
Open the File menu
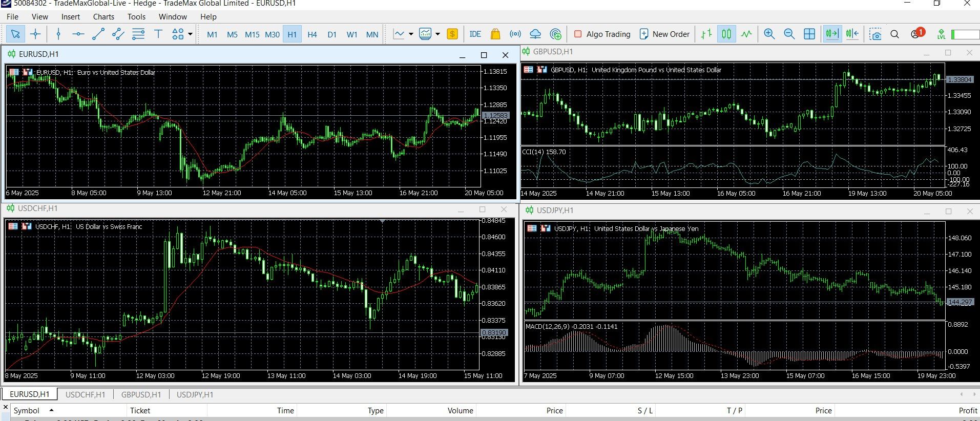coord(12,16)
